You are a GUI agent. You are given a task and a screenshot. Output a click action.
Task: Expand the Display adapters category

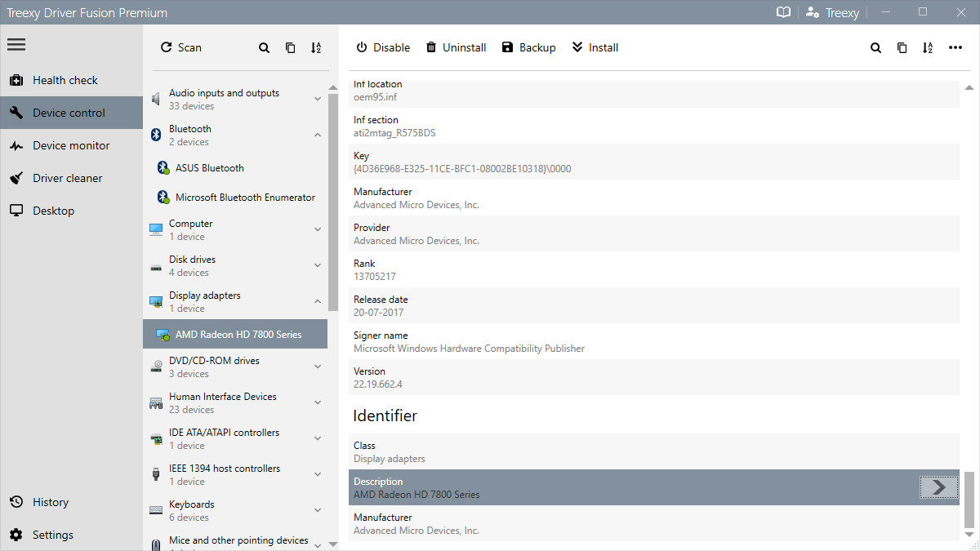pyautogui.click(x=318, y=300)
